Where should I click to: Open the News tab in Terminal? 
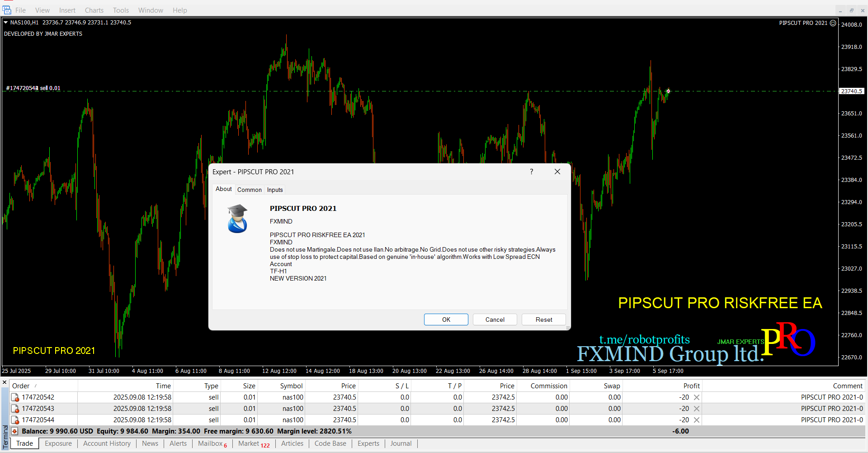click(150, 443)
